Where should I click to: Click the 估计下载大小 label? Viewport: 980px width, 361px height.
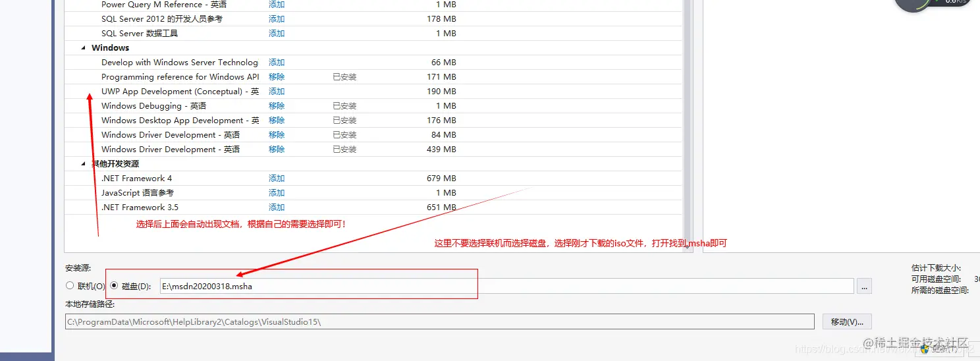[x=936, y=268]
